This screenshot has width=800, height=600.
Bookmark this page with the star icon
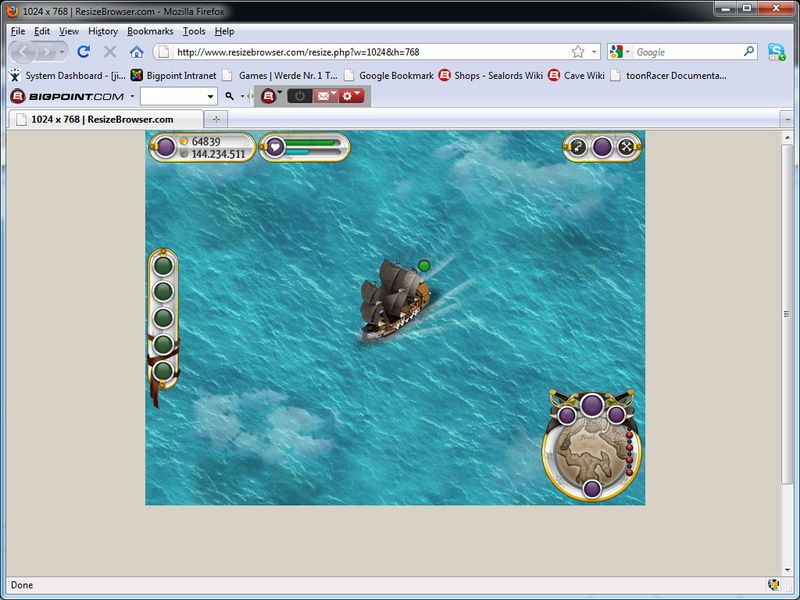click(x=578, y=52)
